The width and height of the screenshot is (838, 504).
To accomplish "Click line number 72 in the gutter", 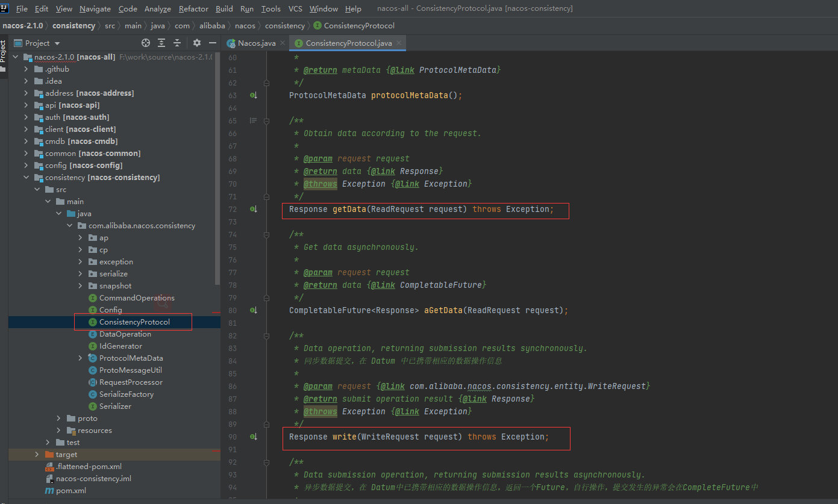I will [232, 209].
